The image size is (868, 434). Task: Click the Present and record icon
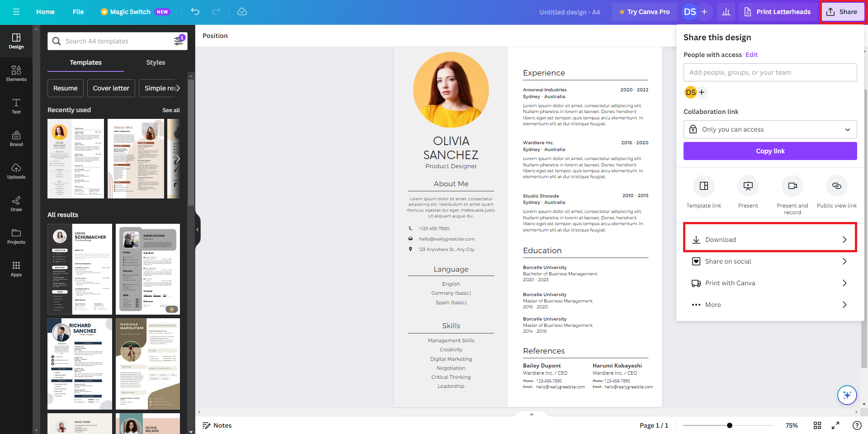tap(793, 186)
